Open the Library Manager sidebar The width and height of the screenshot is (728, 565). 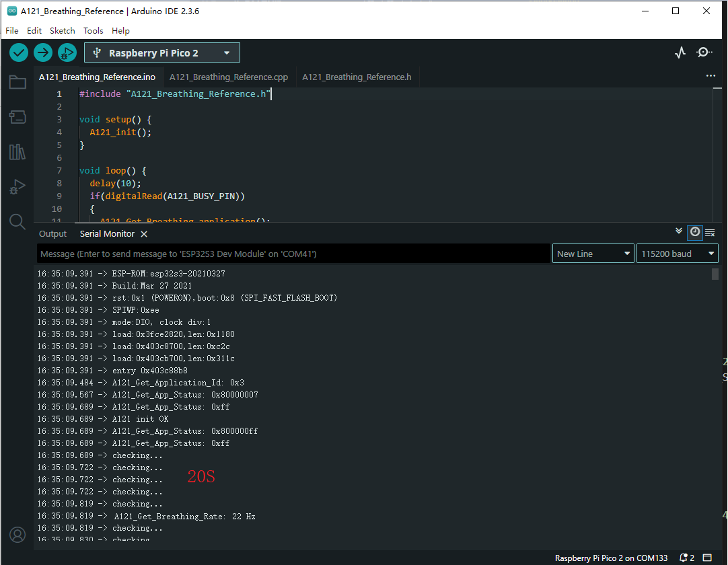[x=17, y=152]
